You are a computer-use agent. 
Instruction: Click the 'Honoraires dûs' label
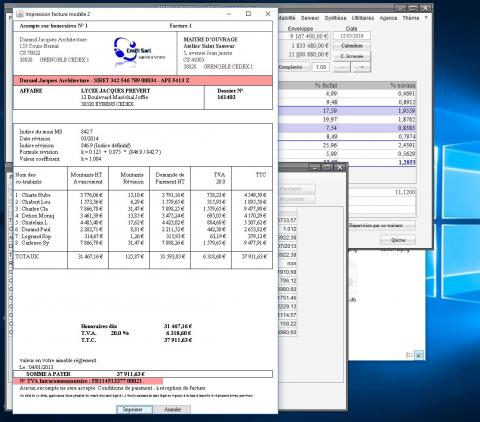pos(99,326)
